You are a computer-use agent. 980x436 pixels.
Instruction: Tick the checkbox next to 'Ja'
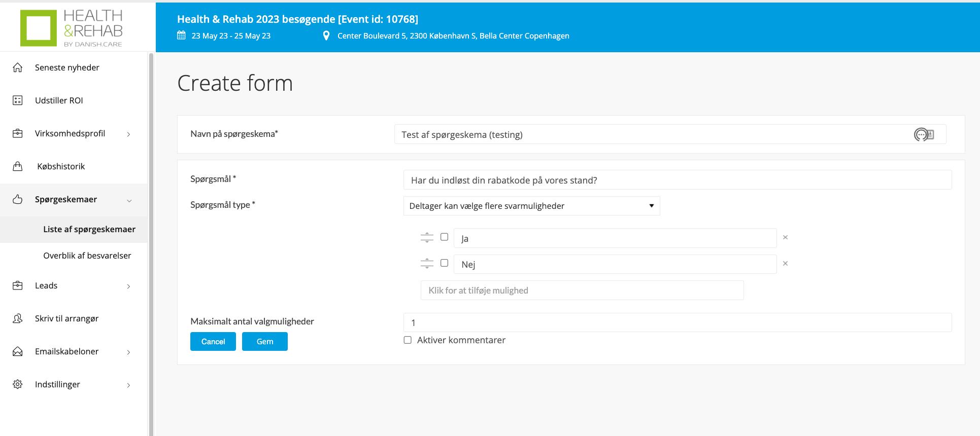click(x=444, y=237)
